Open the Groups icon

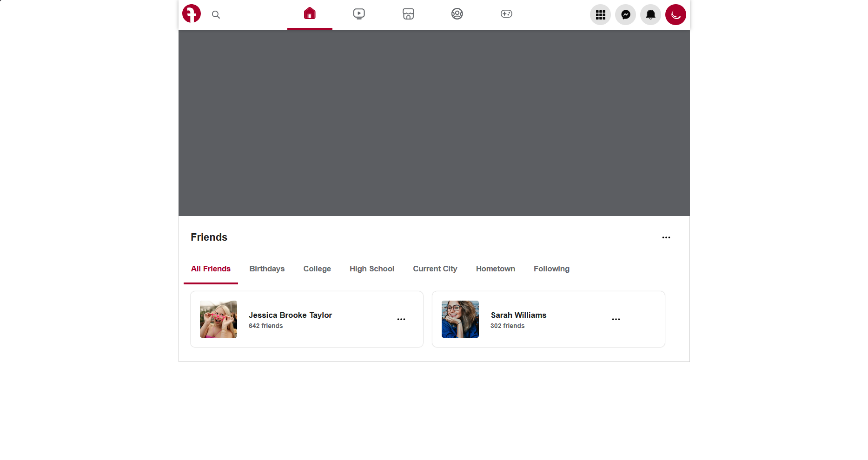[x=457, y=14]
